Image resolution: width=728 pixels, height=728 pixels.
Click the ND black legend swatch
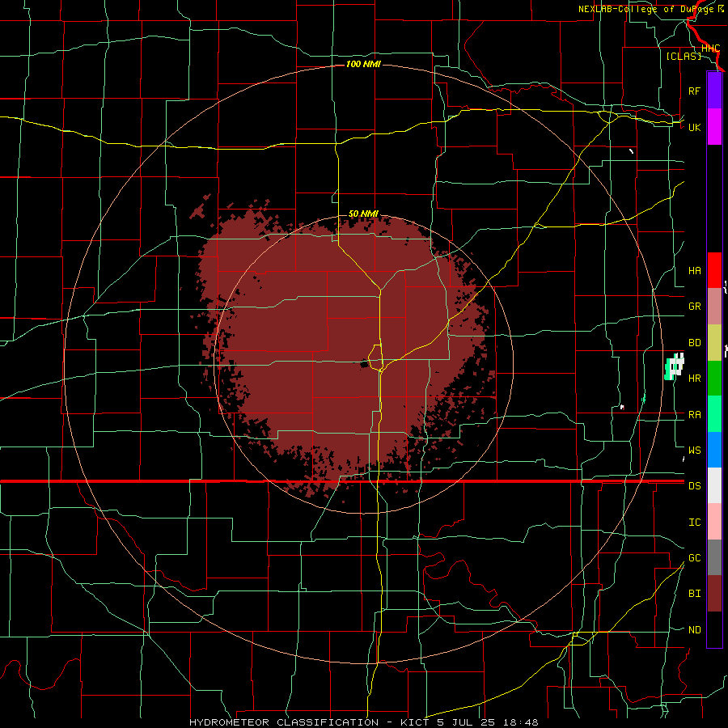[x=714, y=629]
